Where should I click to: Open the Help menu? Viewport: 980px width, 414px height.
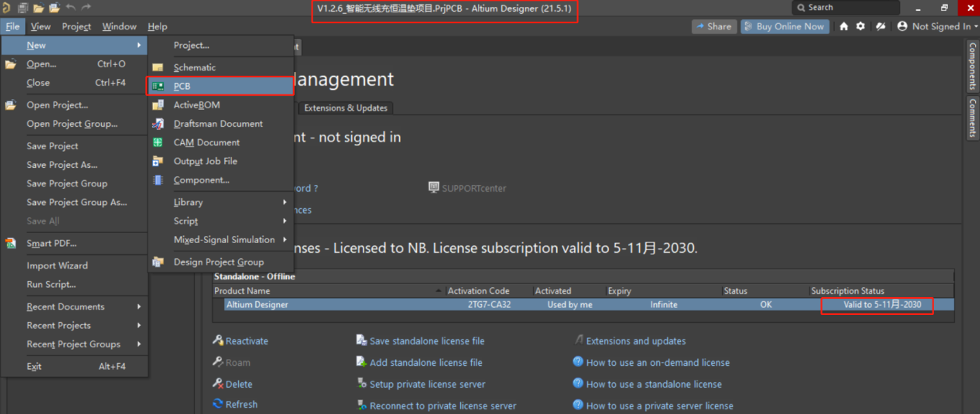tap(157, 26)
